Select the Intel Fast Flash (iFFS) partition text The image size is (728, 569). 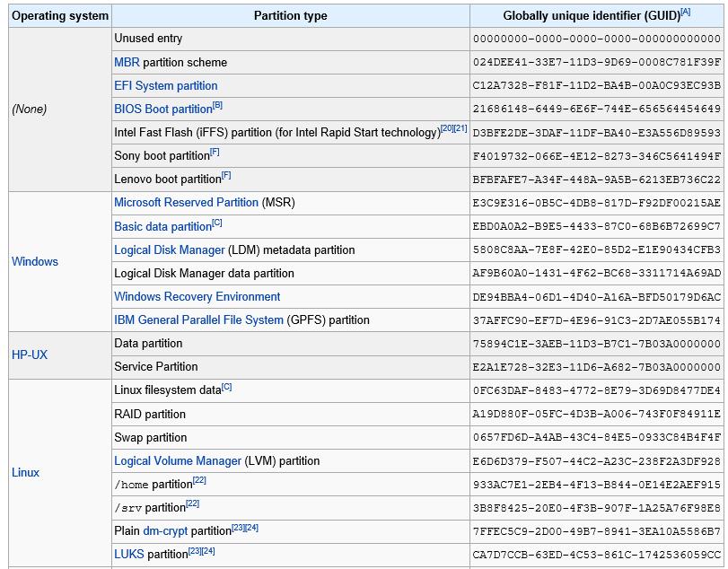click(277, 133)
